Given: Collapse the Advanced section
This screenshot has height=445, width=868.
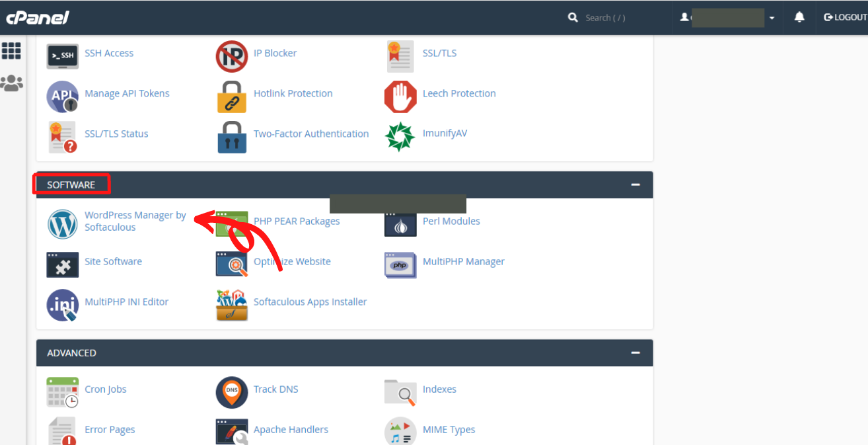Looking at the screenshot, I should (x=635, y=353).
